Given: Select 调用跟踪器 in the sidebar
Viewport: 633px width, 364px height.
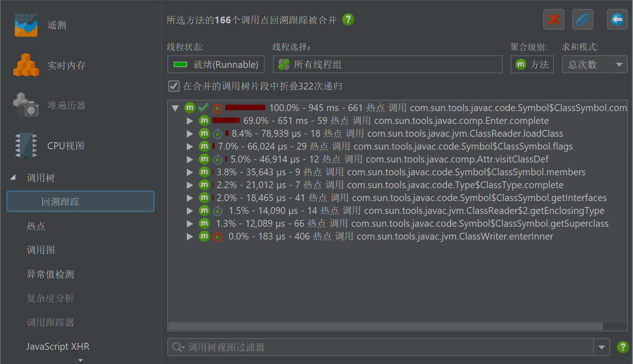Looking at the screenshot, I should 50,322.
